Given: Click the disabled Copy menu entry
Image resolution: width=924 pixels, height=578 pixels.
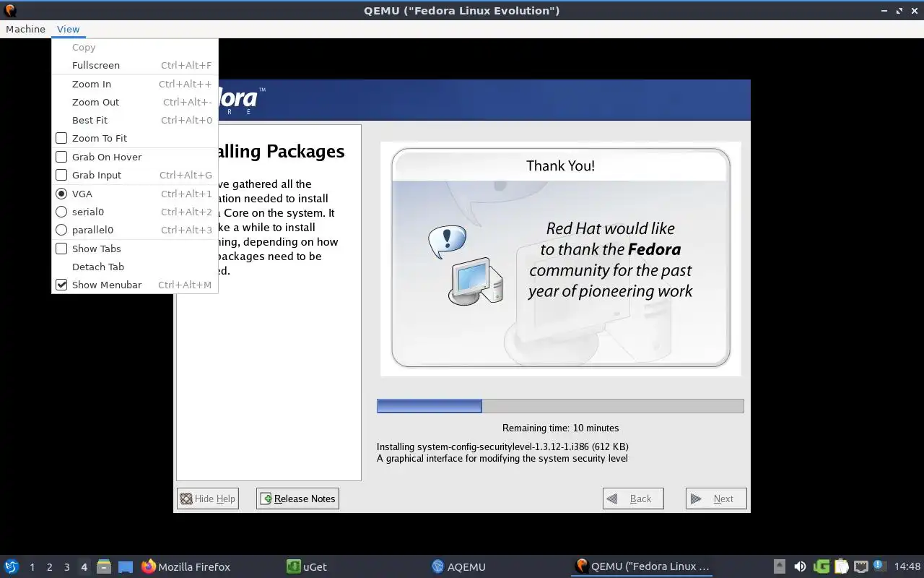Looking at the screenshot, I should coord(134,47).
